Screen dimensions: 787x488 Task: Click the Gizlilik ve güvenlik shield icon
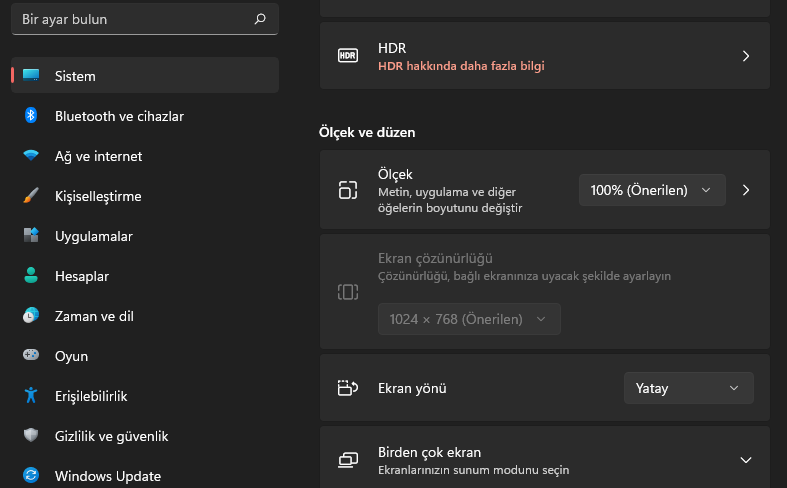(x=31, y=436)
